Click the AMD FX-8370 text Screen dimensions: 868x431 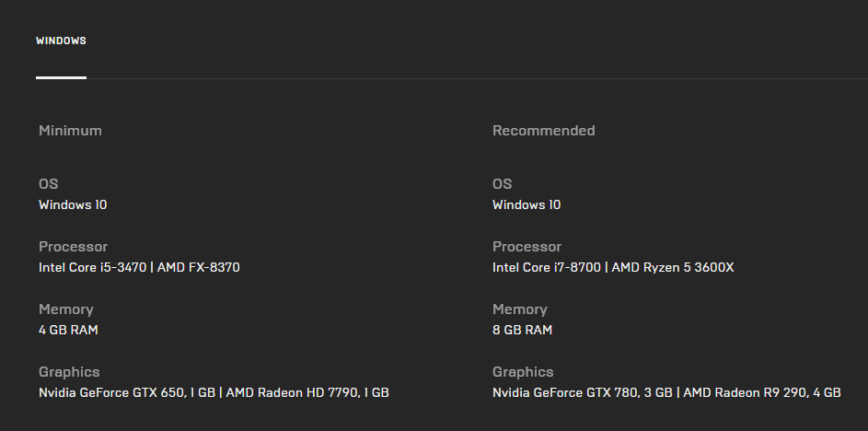click(199, 267)
